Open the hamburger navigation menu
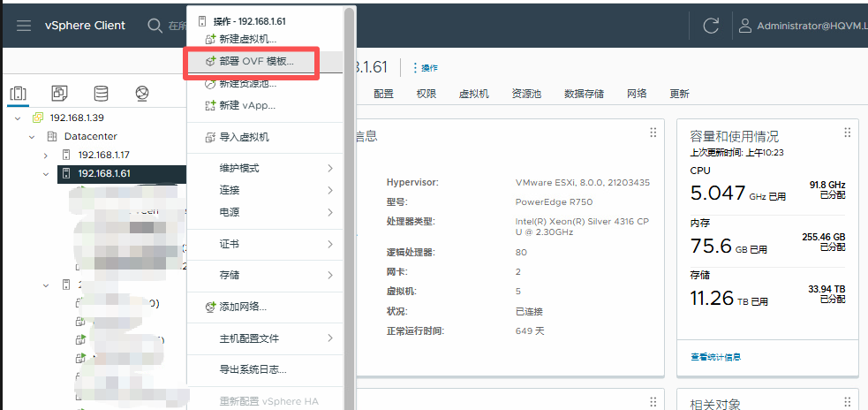The height and width of the screenshot is (410, 868). [x=24, y=26]
